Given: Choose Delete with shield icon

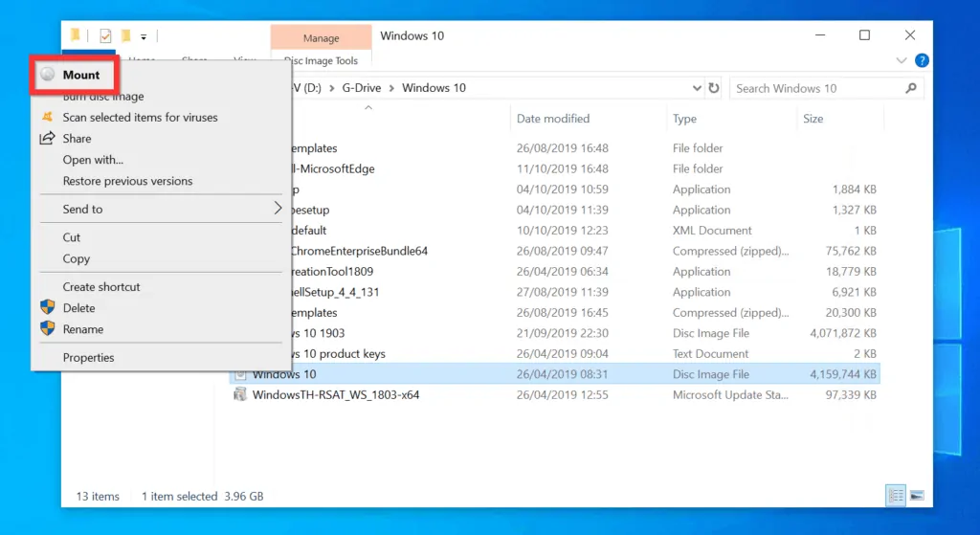Looking at the screenshot, I should (78, 308).
